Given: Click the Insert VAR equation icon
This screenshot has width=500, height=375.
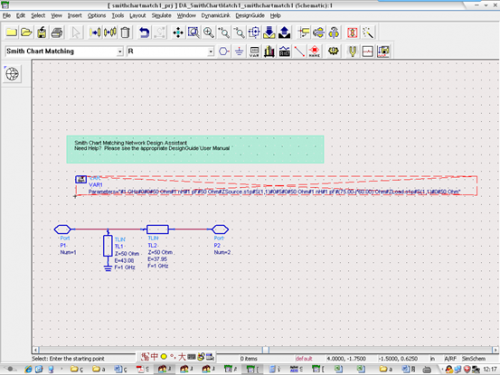Looking at the screenshot, I should coord(254,51).
